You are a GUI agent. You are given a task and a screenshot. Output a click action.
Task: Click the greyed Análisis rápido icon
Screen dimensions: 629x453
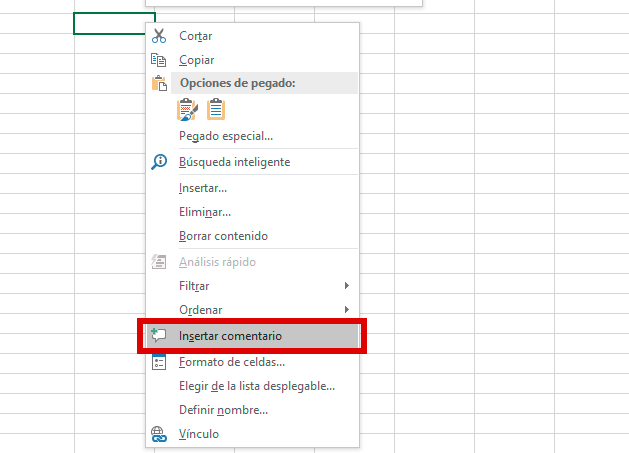click(158, 262)
